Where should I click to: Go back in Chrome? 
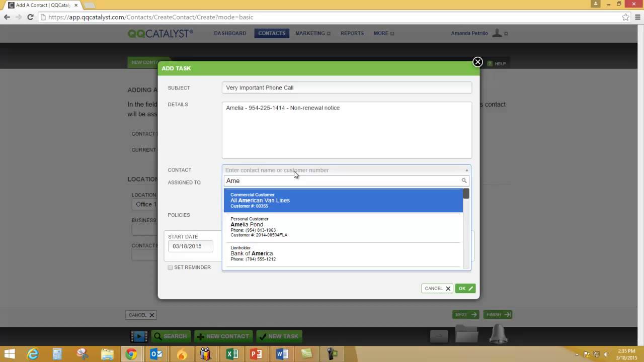click(7, 17)
